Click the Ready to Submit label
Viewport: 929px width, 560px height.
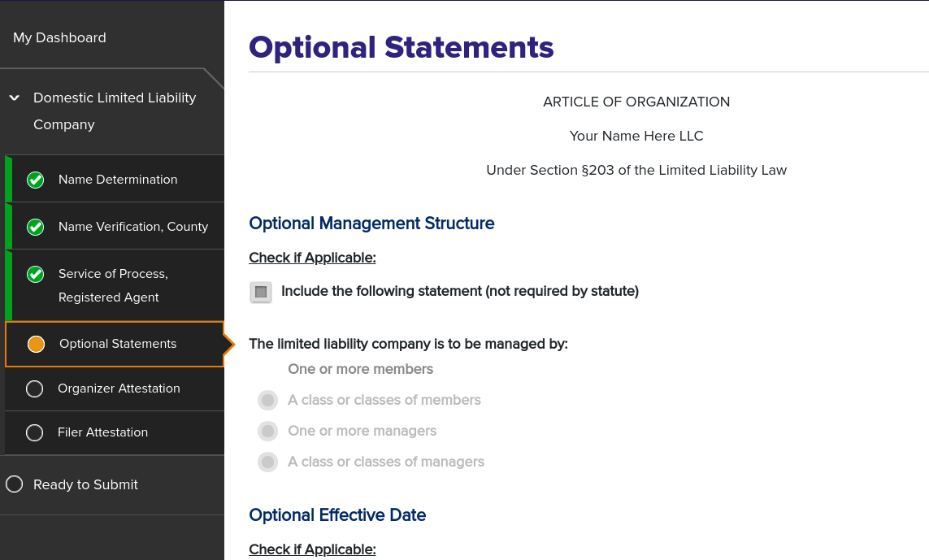(85, 484)
